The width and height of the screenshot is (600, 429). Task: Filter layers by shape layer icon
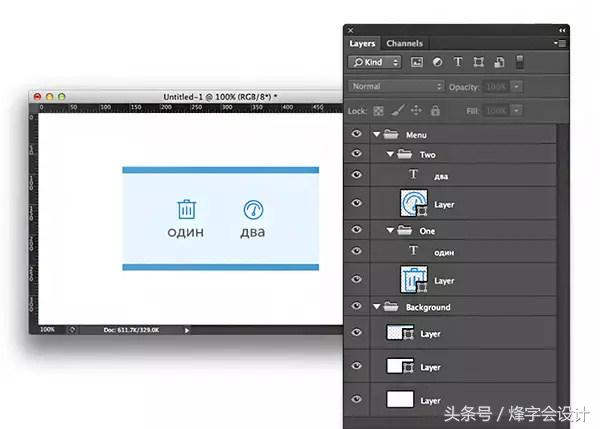point(478,62)
